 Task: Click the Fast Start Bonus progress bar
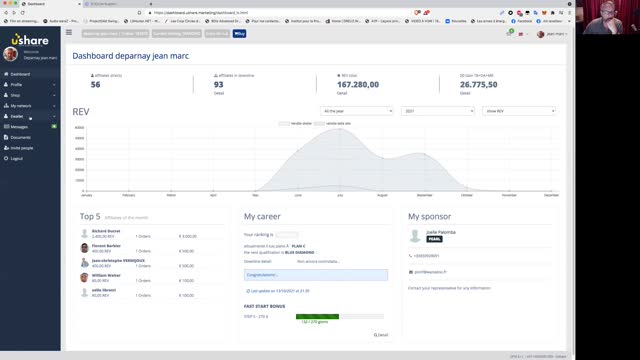340,316
